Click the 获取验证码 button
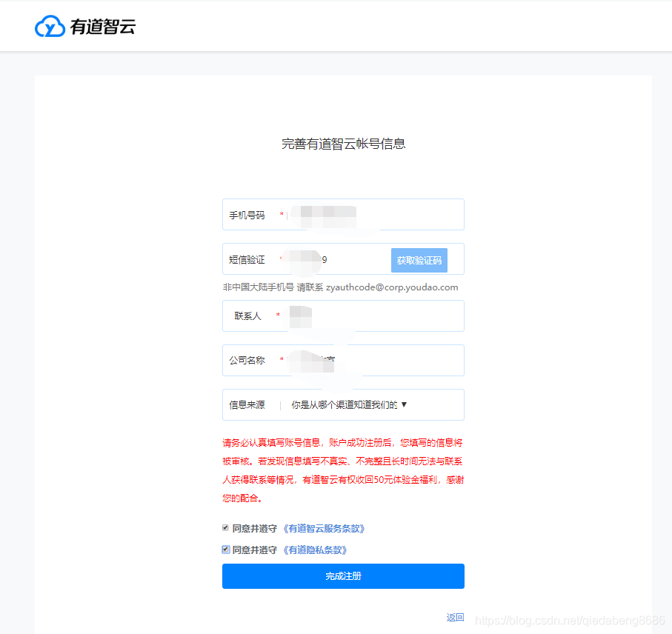Screen dimensions: 672x634 [x=419, y=260]
